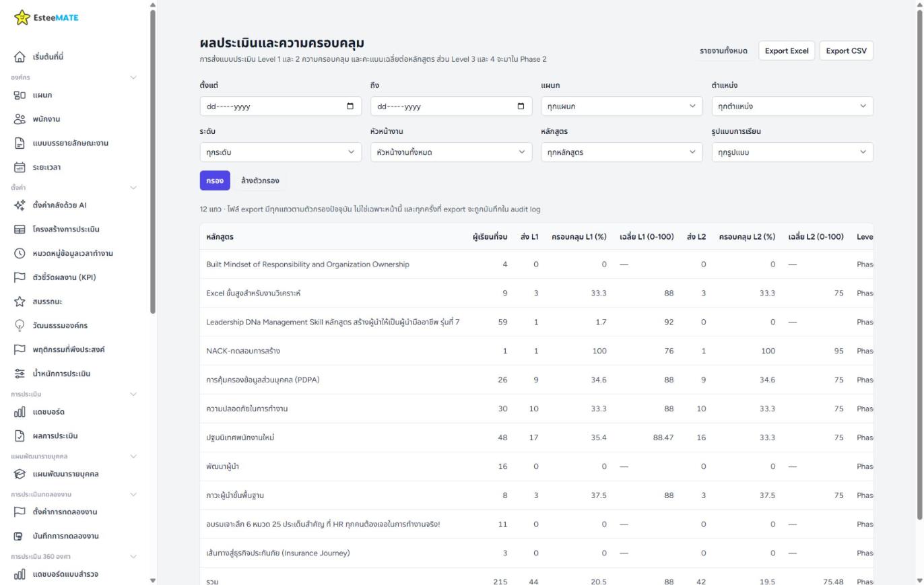
Task: Click the Export CSV button
Action: point(846,50)
